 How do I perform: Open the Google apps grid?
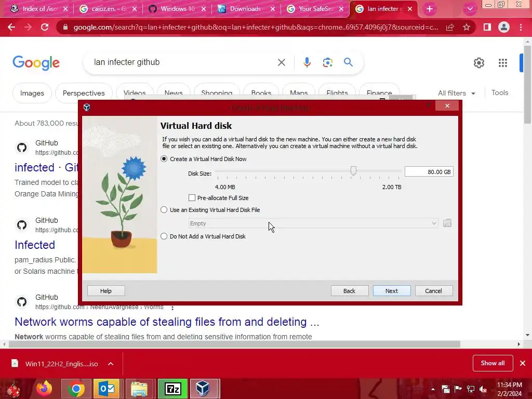[502, 63]
